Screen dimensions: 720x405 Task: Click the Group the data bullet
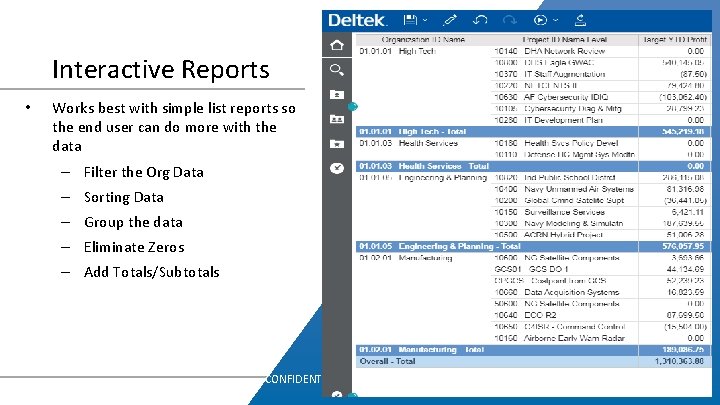pyautogui.click(x=133, y=222)
